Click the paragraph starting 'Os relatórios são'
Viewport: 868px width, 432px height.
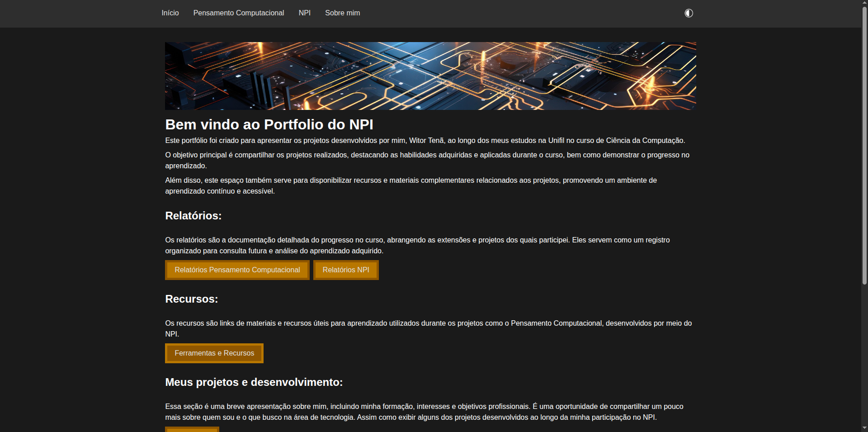pyautogui.click(x=417, y=245)
